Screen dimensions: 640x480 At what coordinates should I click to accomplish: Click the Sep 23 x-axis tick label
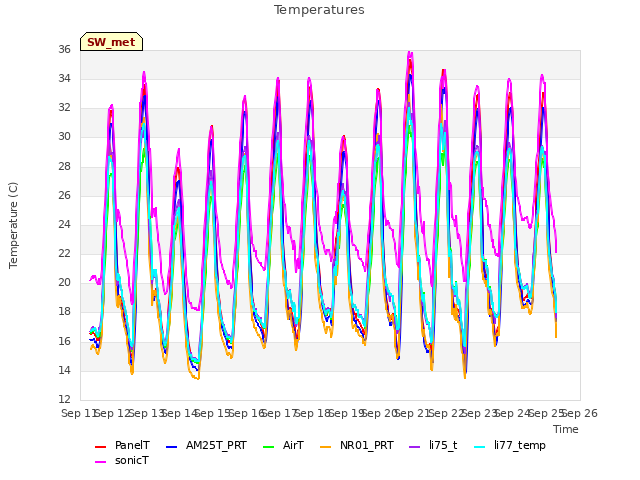(480, 413)
